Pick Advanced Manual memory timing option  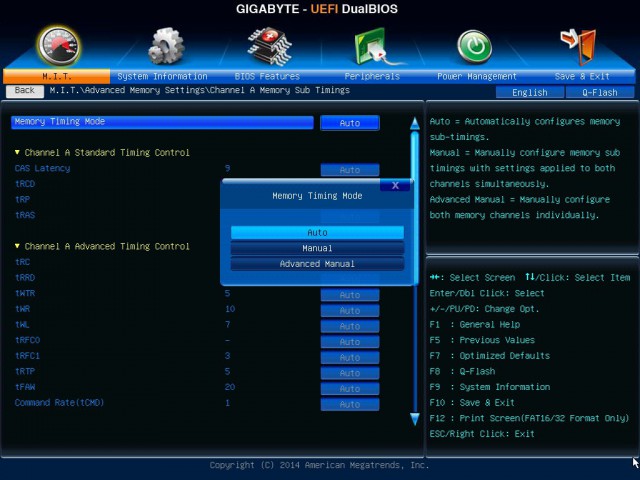tap(317, 264)
